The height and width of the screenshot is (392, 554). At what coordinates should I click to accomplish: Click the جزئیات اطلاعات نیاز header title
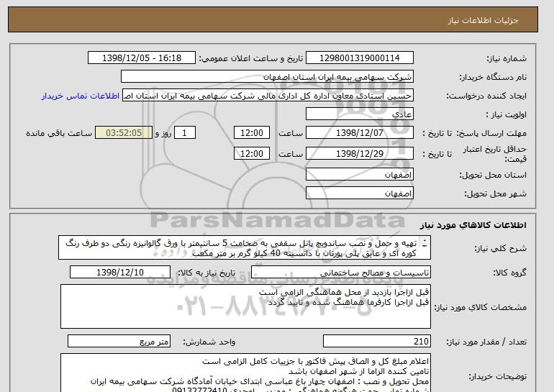point(483,20)
